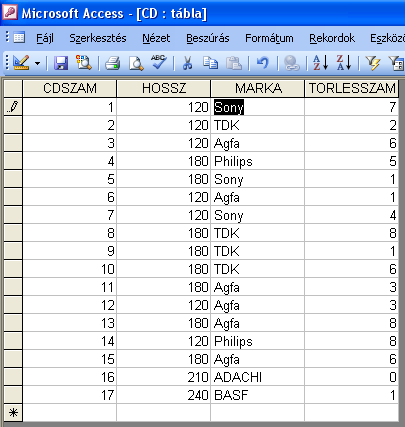This screenshot has width=405, height=427.
Task: Click the Philips cell in record 4
Action: tap(258, 161)
